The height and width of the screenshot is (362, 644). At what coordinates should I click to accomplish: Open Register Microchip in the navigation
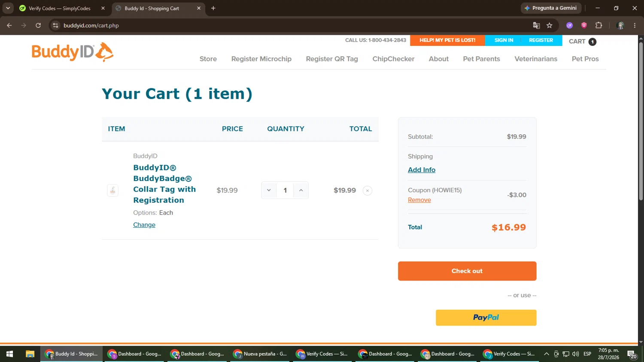[261, 59]
